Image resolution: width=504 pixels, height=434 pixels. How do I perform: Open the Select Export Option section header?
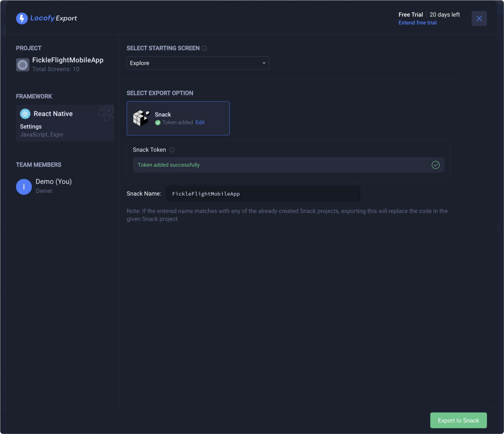click(160, 93)
